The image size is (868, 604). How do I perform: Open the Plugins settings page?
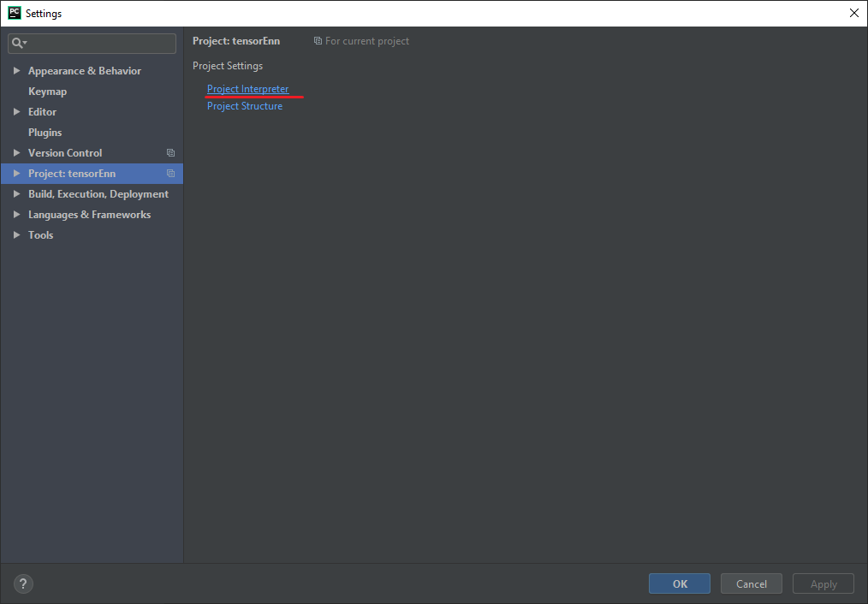pos(45,133)
